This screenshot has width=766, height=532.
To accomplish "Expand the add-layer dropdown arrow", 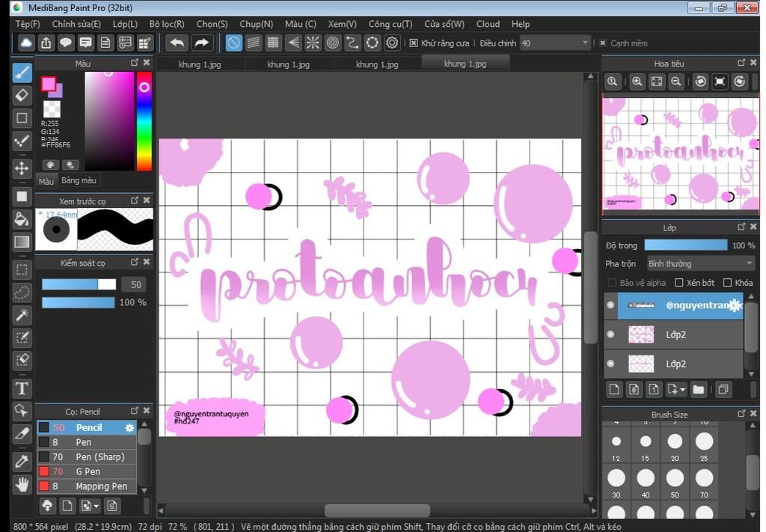I will (683, 389).
